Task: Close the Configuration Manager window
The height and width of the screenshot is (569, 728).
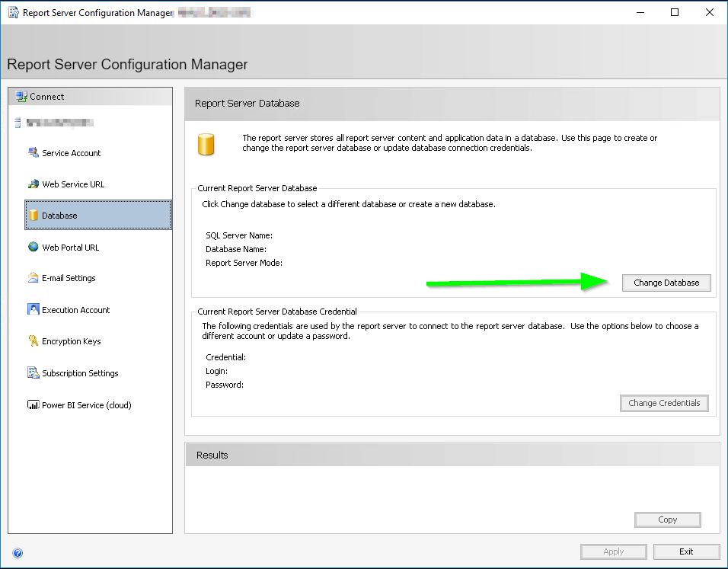Action: coord(710,12)
